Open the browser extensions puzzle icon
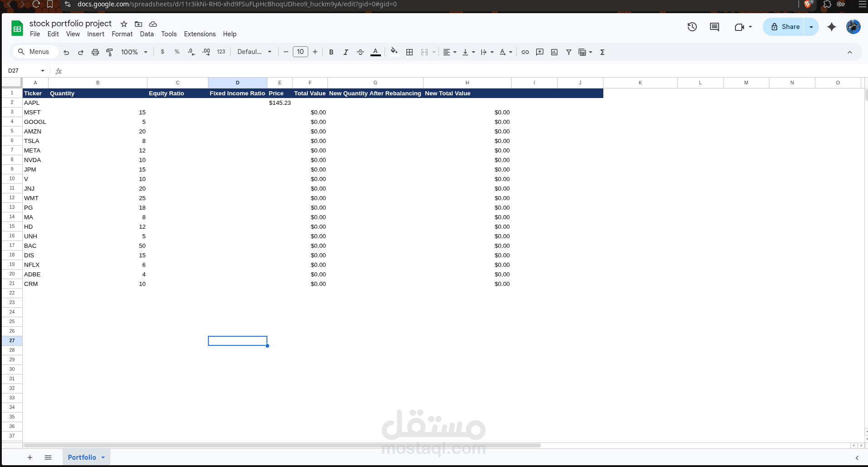Screen dimensions: 868x467 click(827, 4)
